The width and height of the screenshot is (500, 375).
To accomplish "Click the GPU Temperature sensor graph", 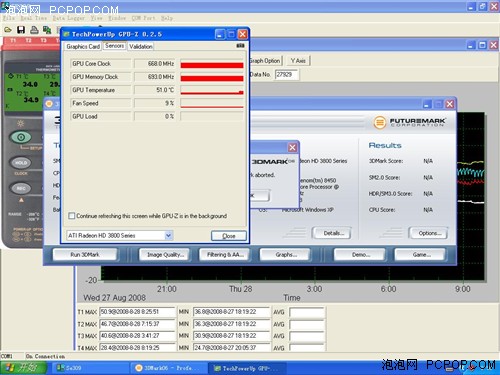I will click(212, 90).
